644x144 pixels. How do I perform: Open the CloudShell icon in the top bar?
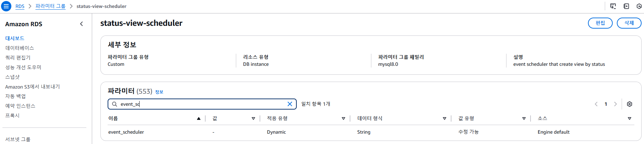point(613,6)
